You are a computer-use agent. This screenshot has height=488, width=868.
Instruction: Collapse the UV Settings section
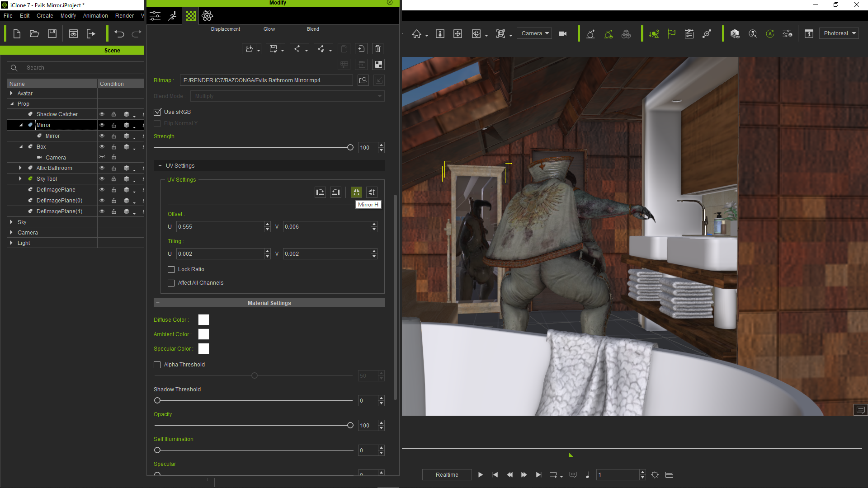160,166
